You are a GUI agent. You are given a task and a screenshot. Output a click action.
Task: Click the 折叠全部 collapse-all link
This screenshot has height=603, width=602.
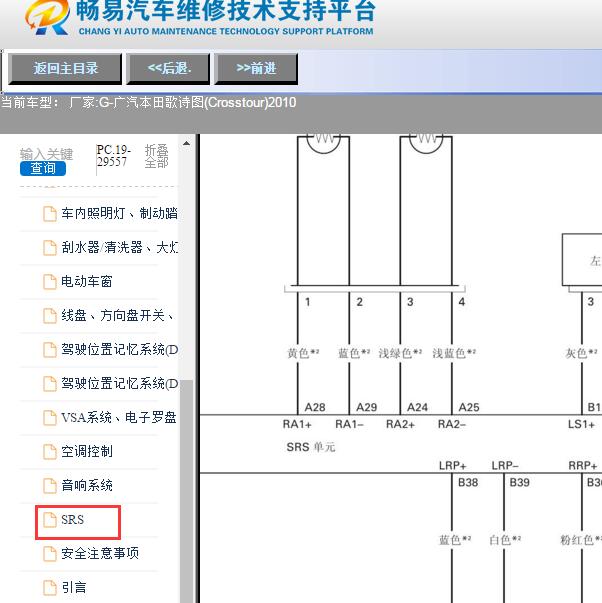[x=156, y=156]
